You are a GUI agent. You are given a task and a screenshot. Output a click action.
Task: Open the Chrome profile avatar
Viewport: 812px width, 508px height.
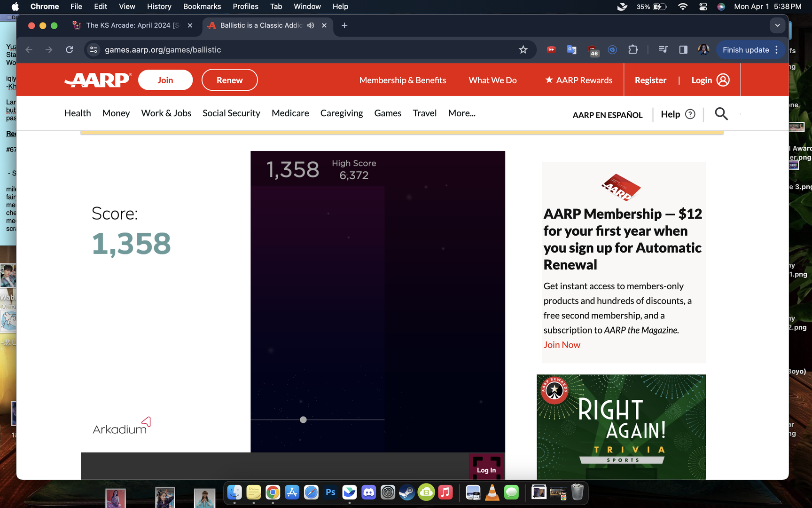(703, 50)
